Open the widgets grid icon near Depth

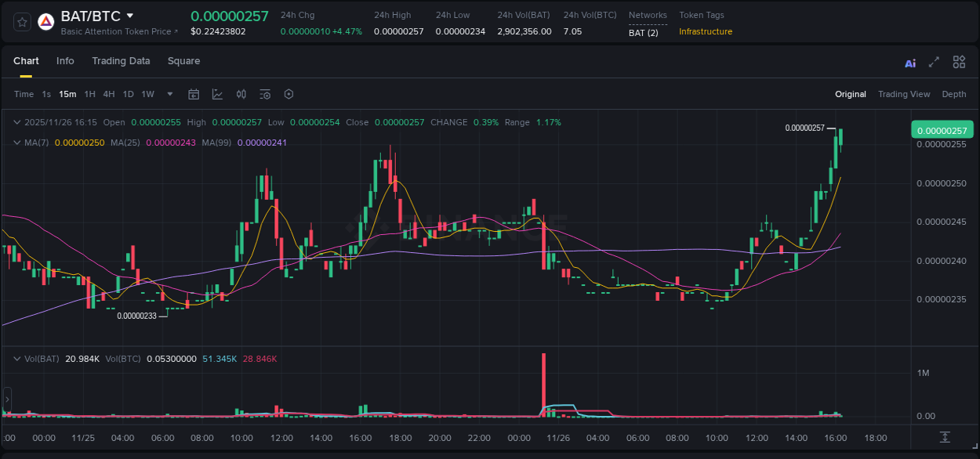959,62
